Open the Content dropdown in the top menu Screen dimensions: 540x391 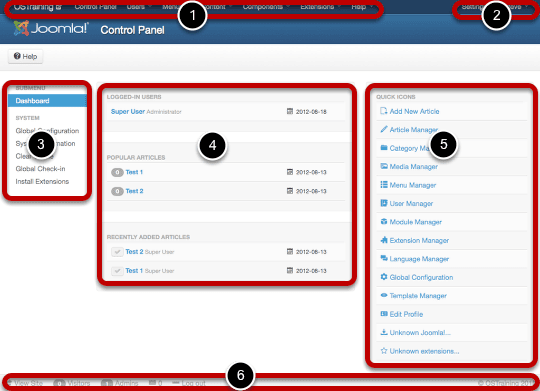217,7
